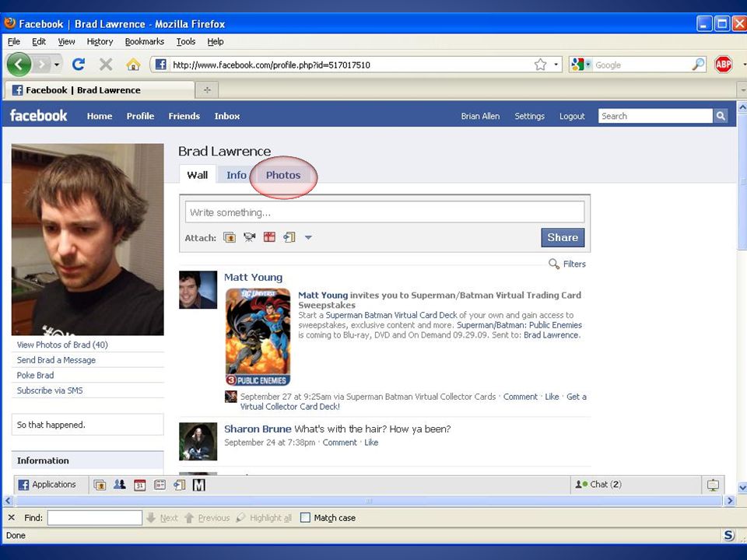Open the back/forward history dropdown arrow
Image resolution: width=747 pixels, height=560 pixels.
[57, 65]
